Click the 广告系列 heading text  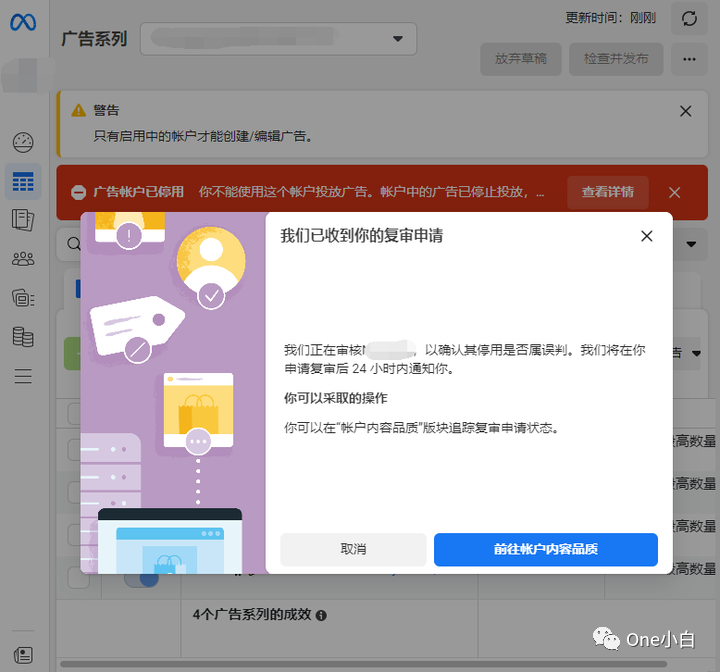point(94,39)
